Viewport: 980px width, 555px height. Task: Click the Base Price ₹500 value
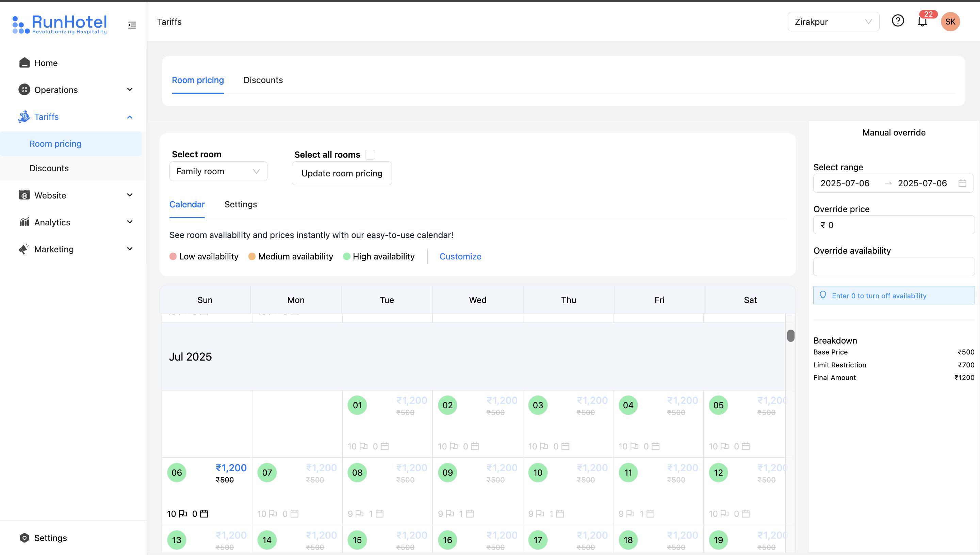pyautogui.click(x=966, y=352)
